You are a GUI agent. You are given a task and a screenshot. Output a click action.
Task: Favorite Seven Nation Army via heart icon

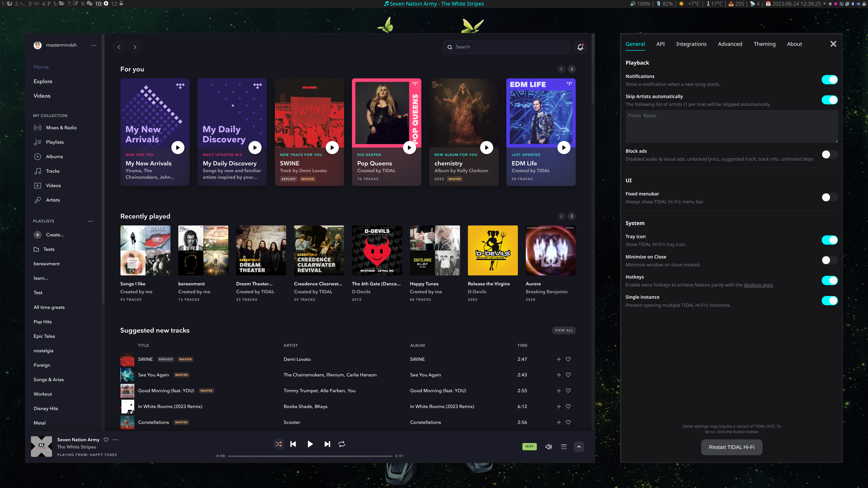tap(106, 439)
